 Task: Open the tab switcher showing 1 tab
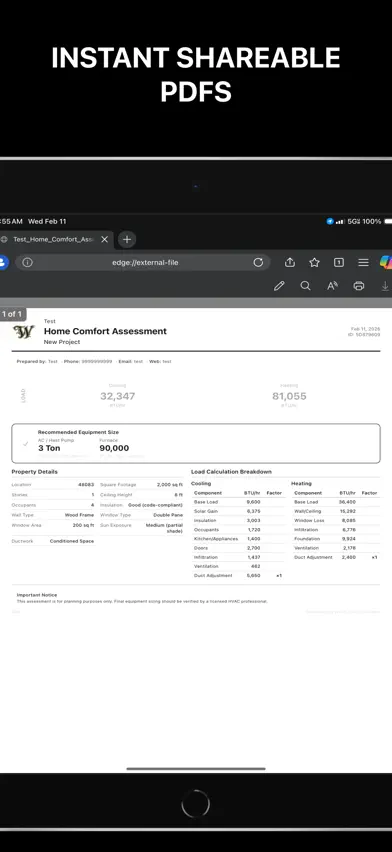(x=339, y=262)
